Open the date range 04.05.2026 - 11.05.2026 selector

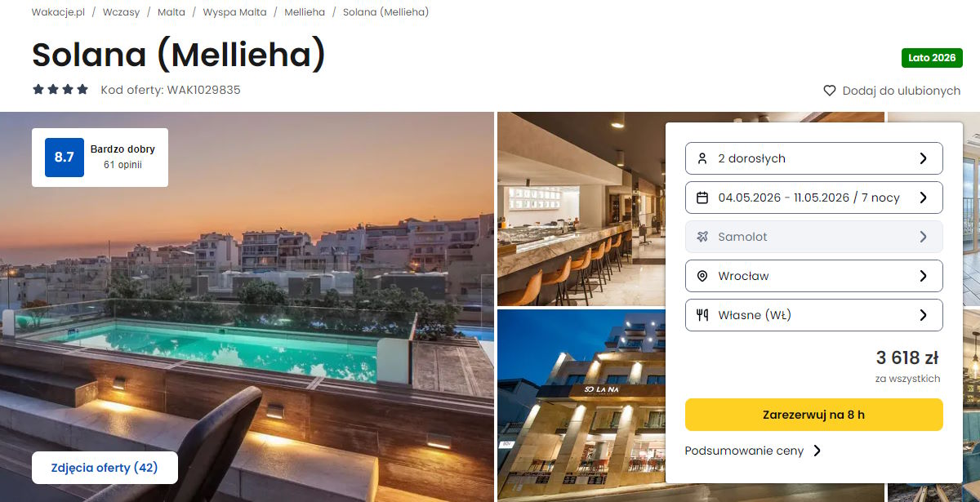(813, 198)
